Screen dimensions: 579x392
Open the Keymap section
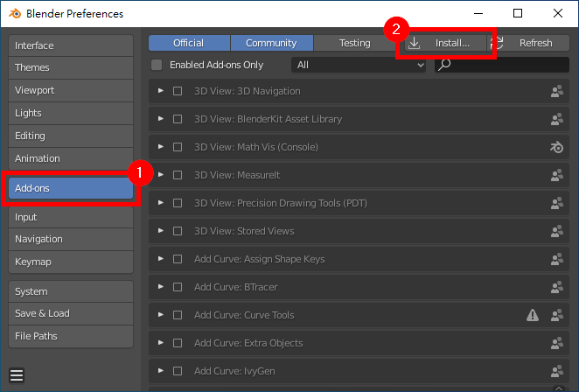[x=71, y=262]
